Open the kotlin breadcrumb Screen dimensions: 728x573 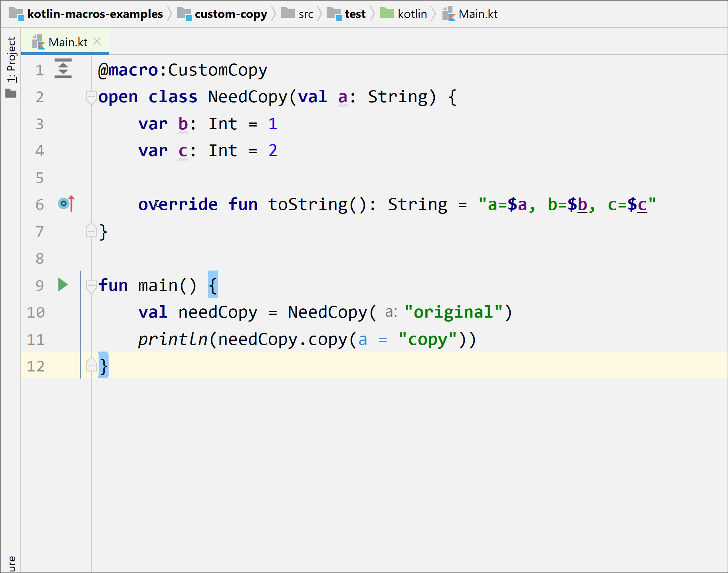click(413, 14)
